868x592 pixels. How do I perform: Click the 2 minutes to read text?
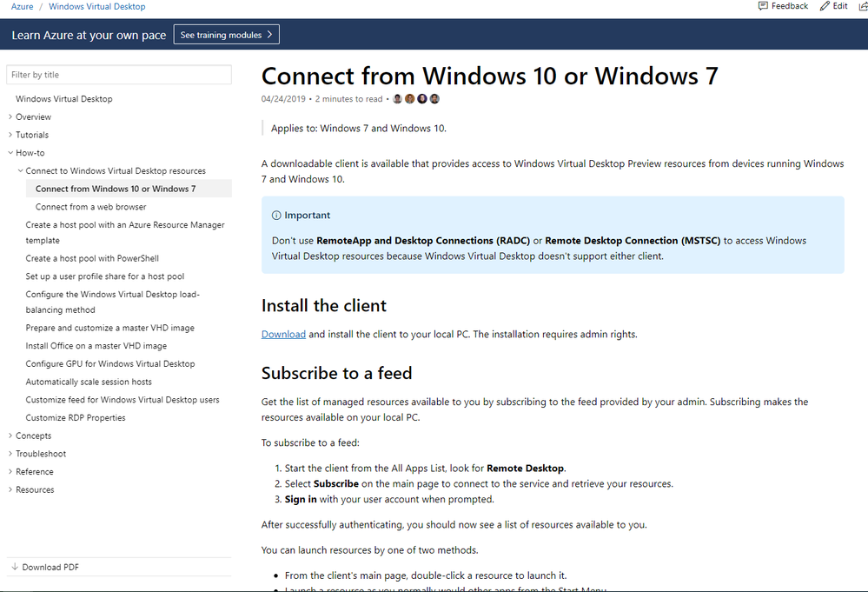point(348,98)
